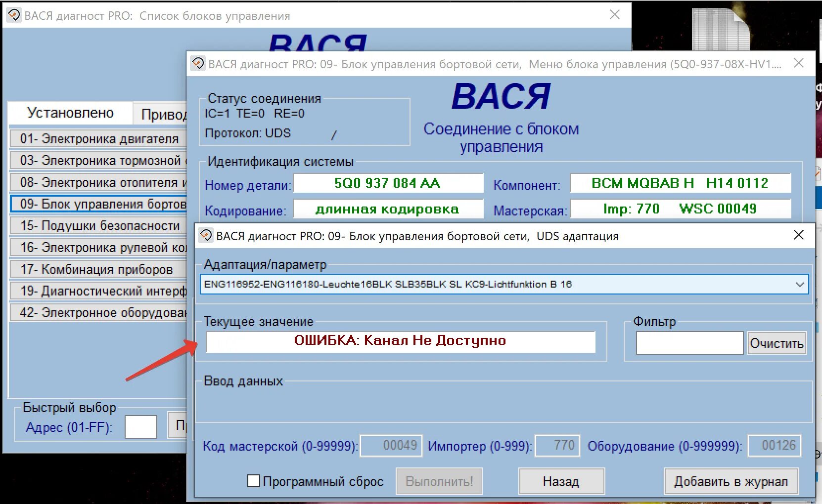
Task: Select 42- Электронное оборудование module
Action: click(x=98, y=313)
